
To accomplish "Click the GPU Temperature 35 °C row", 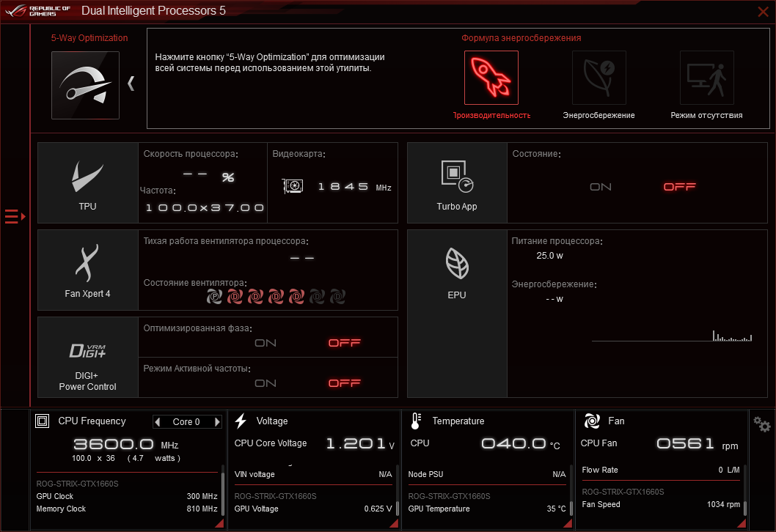I will pos(487,509).
